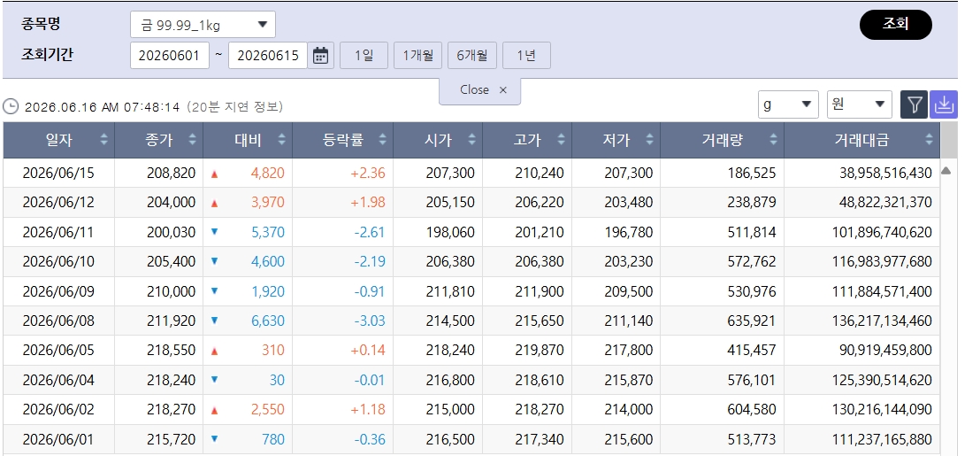Viewport: 980px width, 456px height.
Task: Open the 금 99.99_1kg item dropdown
Action: (203, 25)
